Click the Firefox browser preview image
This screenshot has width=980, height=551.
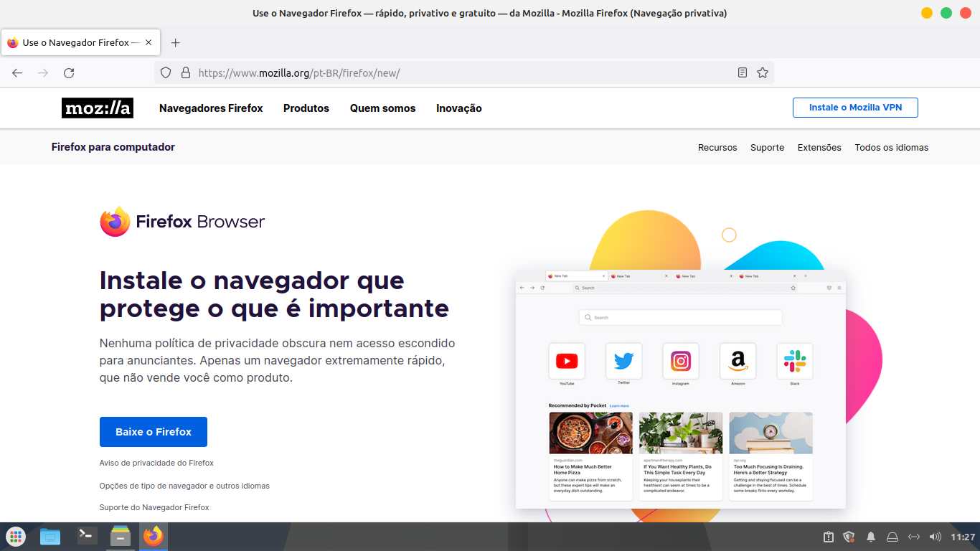click(x=681, y=390)
